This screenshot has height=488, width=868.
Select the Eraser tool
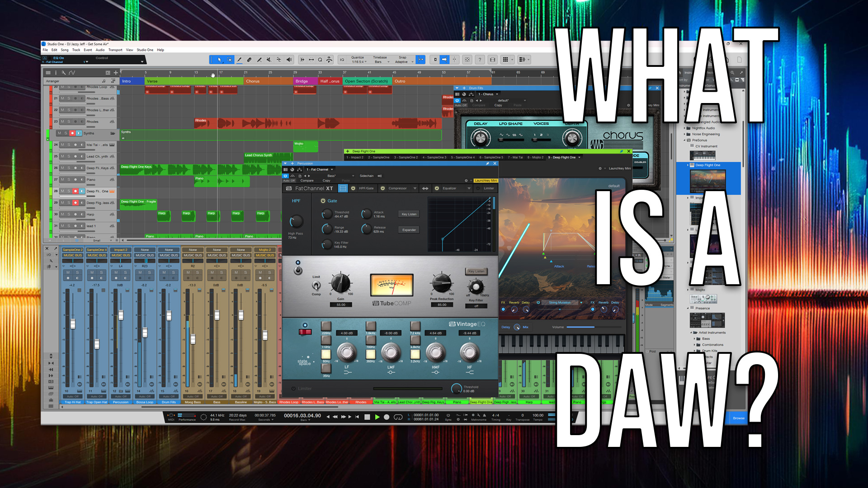point(249,60)
